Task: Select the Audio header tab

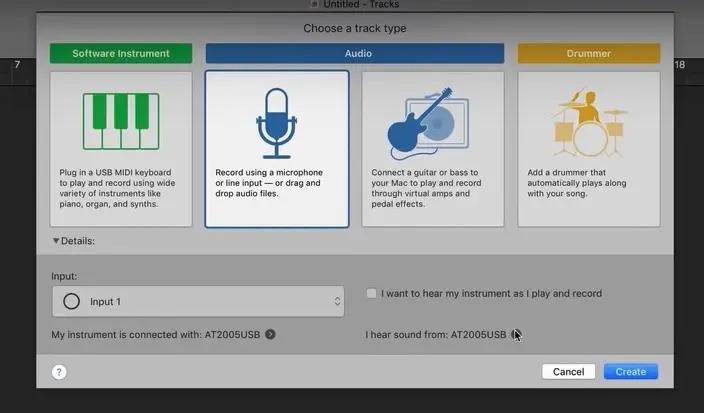Action: tap(355, 53)
